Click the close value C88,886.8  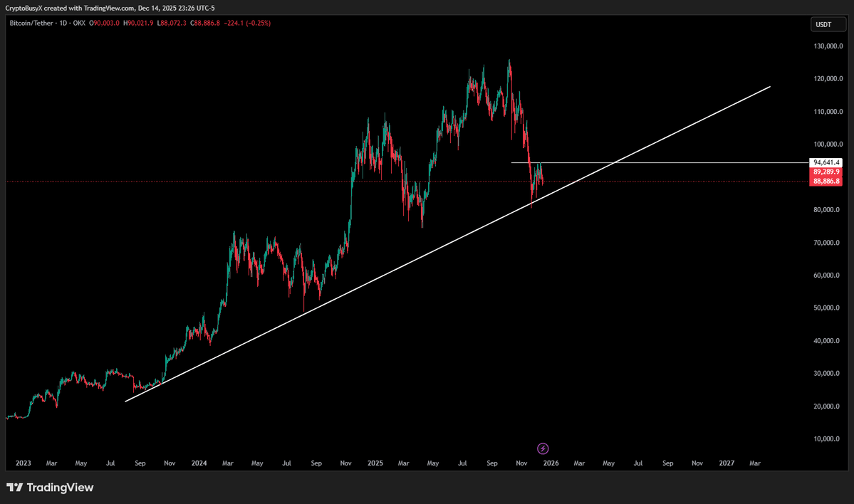coord(205,23)
